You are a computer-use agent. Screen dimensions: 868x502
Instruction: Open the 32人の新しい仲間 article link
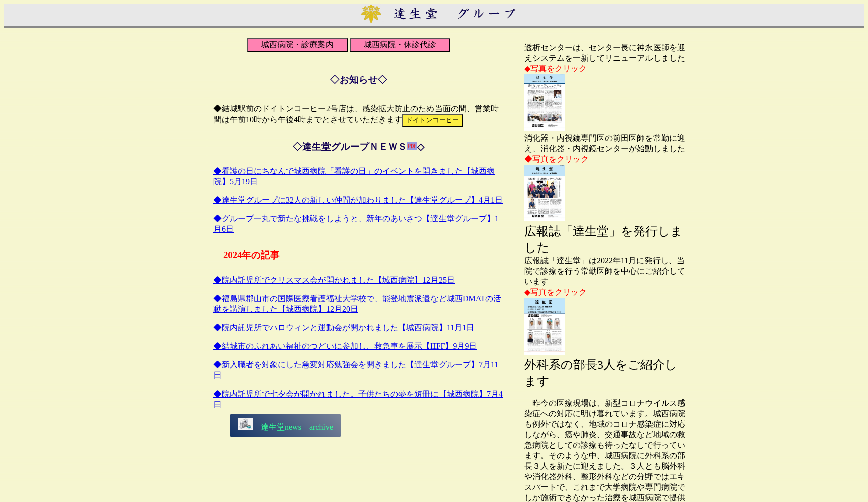(x=357, y=200)
